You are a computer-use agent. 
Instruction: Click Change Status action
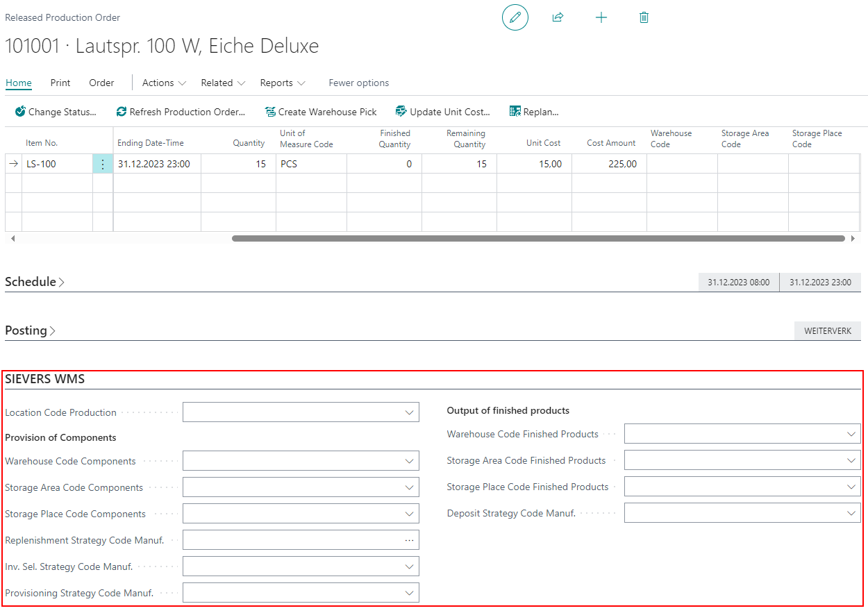coord(56,112)
